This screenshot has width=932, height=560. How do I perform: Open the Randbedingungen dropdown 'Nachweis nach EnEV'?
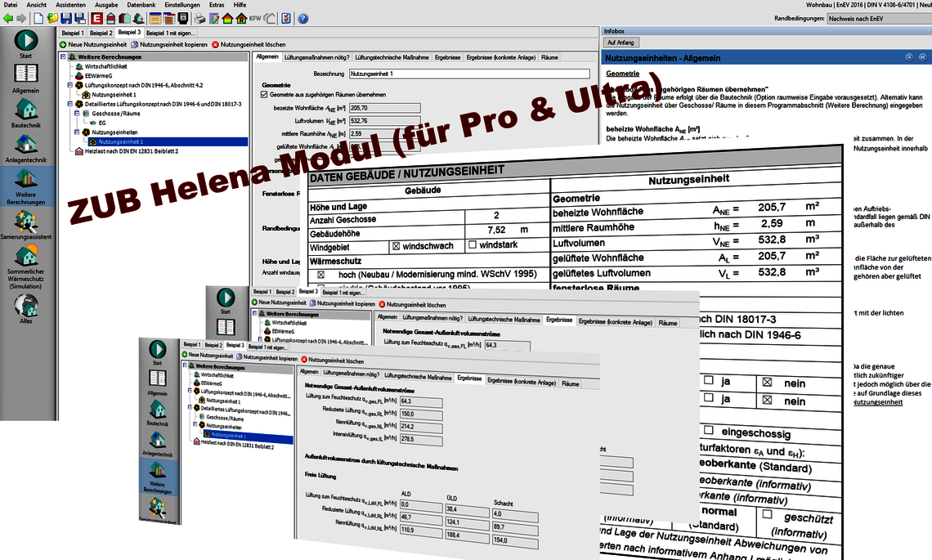point(879,19)
